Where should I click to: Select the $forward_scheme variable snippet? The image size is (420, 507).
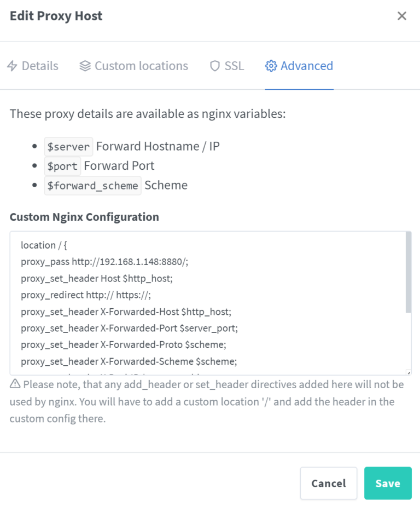92,185
